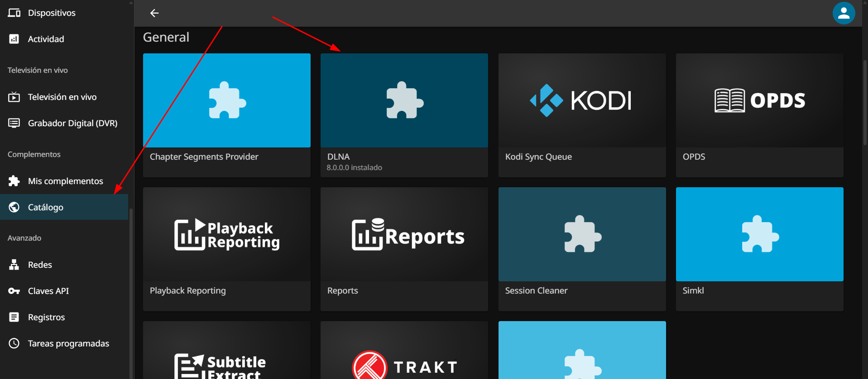Image resolution: width=868 pixels, height=379 pixels.
Task: Click the Playback Reporting plugin image
Action: pyautogui.click(x=226, y=234)
